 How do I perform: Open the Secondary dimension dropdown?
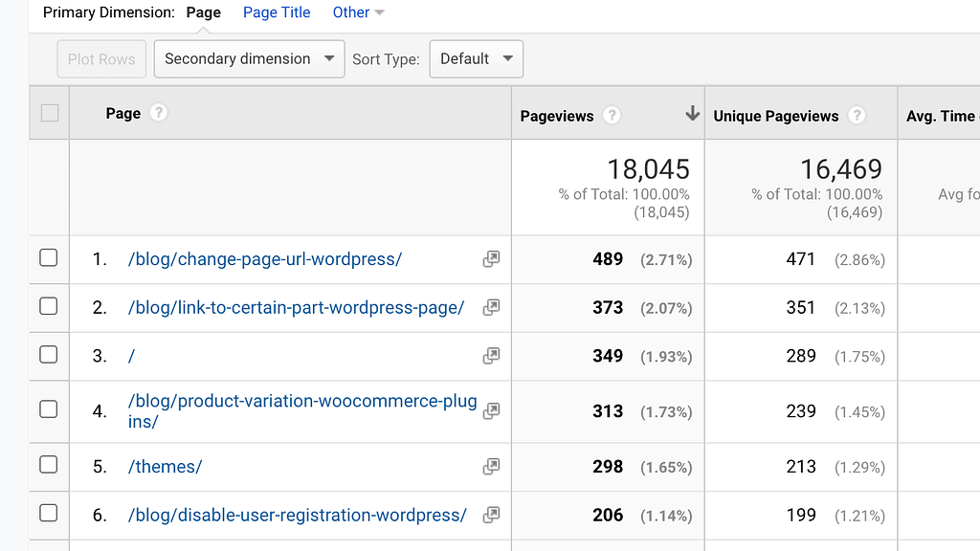tap(250, 58)
